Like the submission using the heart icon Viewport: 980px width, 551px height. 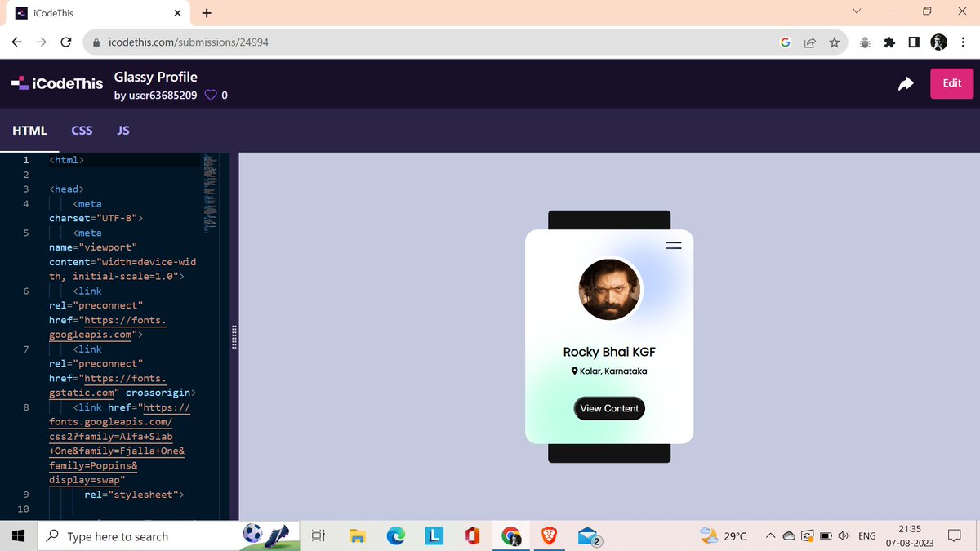[211, 95]
